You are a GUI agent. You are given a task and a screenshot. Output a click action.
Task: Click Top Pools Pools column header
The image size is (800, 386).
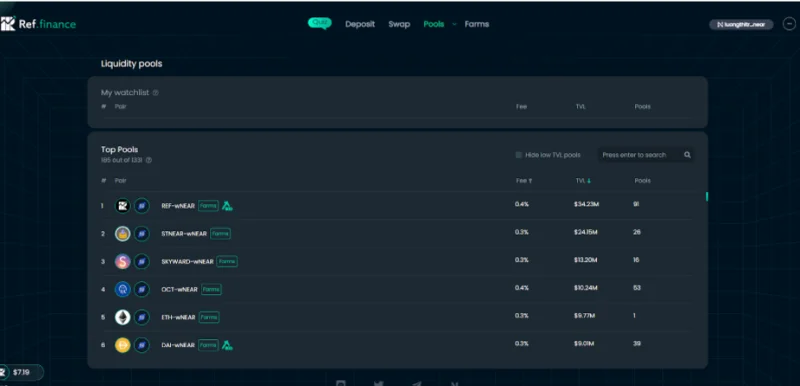pos(642,181)
